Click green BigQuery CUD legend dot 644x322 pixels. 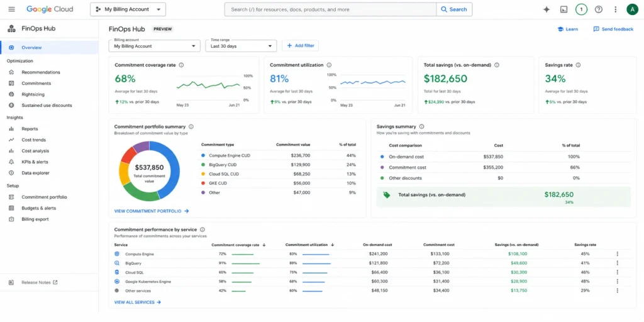pyautogui.click(x=203, y=165)
